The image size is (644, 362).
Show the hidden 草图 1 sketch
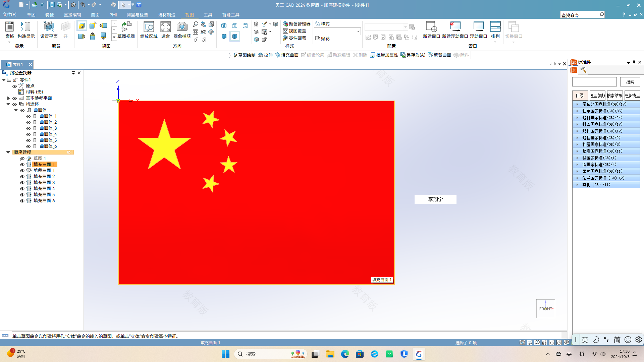coord(22,159)
